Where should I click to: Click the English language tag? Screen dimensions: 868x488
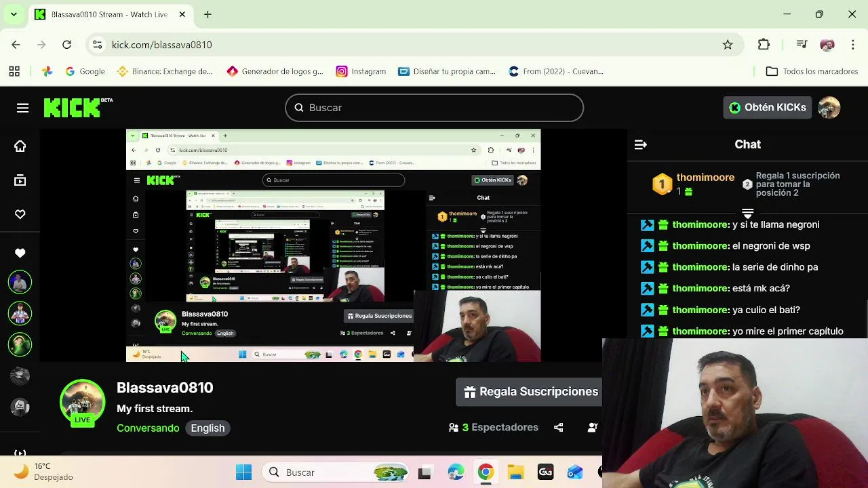pos(208,428)
